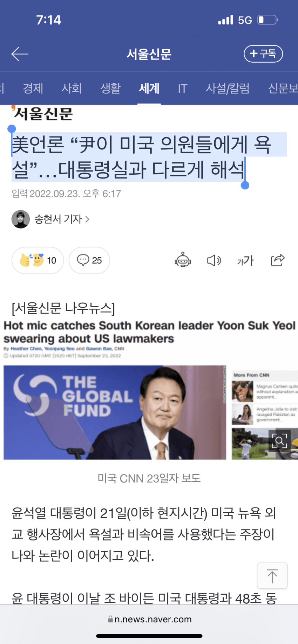Image resolution: width=298 pixels, height=644 pixels.
Task: Switch to the 경제 tab
Action: (x=33, y=88)
